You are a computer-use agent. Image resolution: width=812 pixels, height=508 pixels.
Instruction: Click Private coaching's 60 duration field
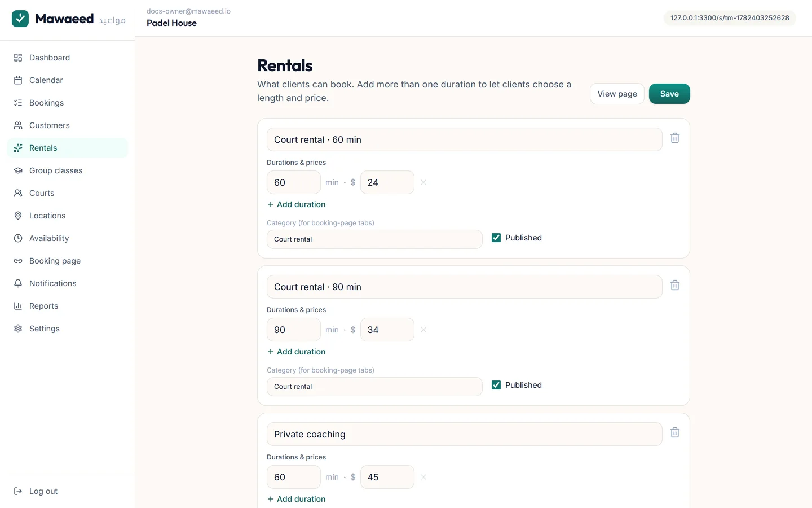point(294,477)
